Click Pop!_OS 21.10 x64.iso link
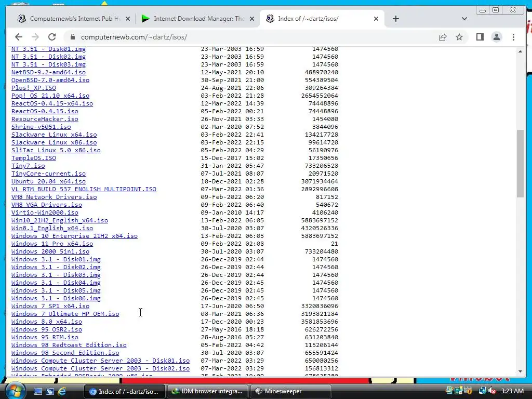 coord(50,96)
